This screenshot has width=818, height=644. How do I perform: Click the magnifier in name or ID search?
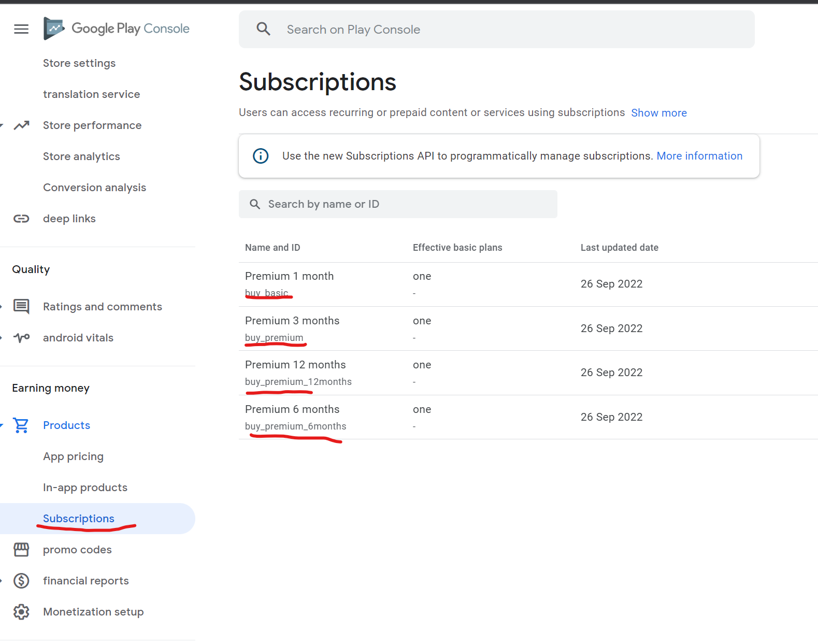[255, 204]
